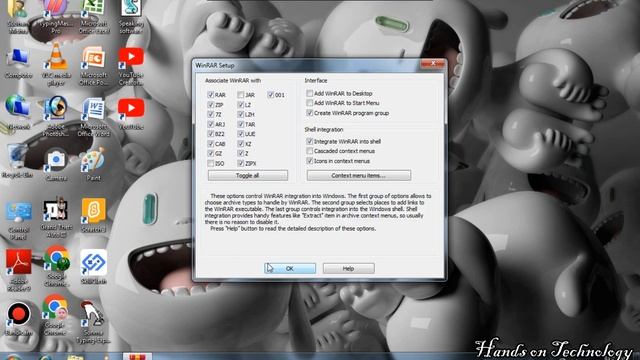Select the Computer desktop icon
The width and height of the screenshot is (640, 360).
(18, 64)
